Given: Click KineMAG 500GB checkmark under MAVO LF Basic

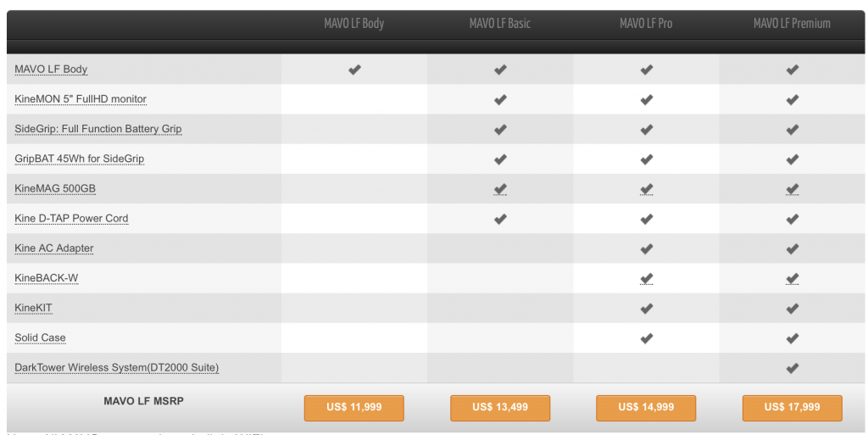Looking at the screenshot, I should 500,189.
